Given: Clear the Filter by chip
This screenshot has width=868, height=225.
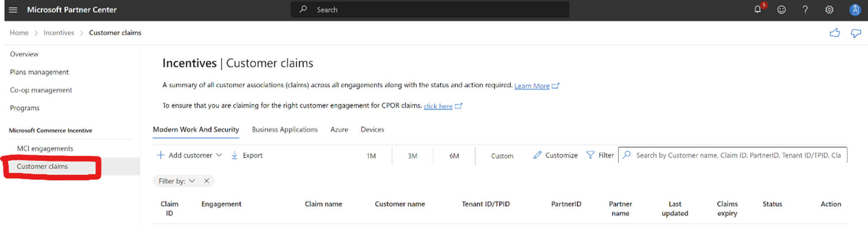Looking at the screenshot, I should click(207, 181).
